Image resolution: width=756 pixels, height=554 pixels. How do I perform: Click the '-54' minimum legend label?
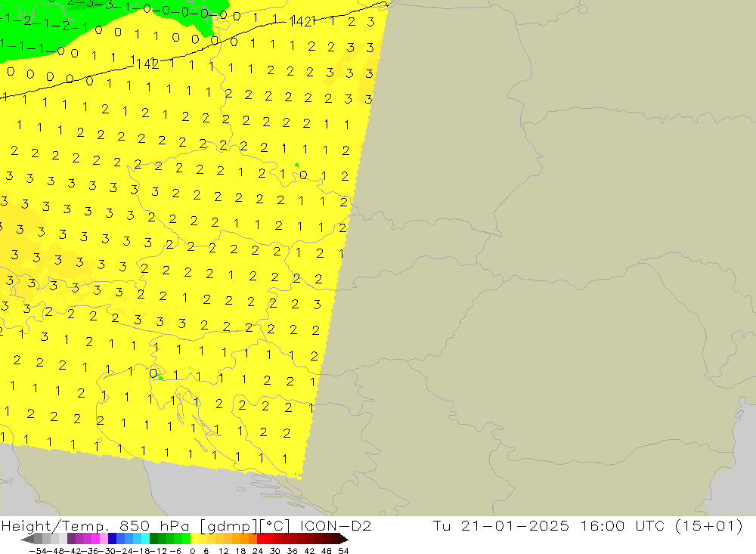coord(38,551)
